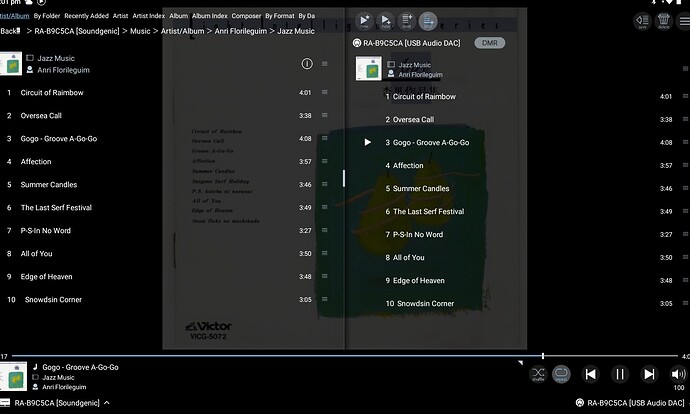The image size is (690, 414).
Task: Open options for P-S-In No Word in library
Action: point(325,230)
